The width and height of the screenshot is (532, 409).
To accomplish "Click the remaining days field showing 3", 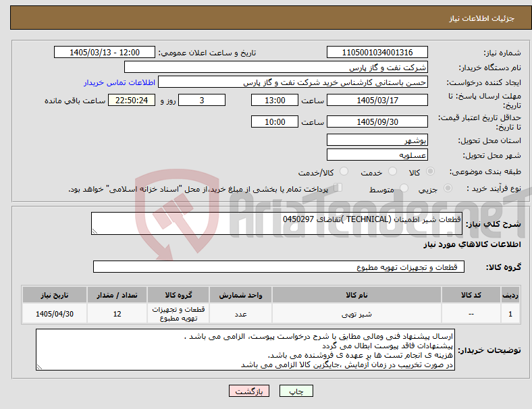I will (202, 100).
